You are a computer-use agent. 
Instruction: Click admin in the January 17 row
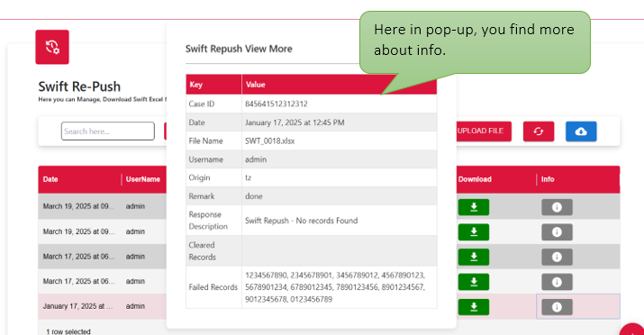tap(135, 306)
